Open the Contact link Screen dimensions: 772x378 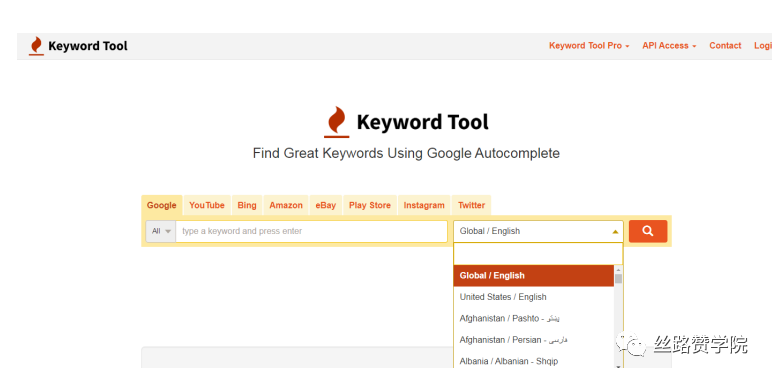click(725, 46)
